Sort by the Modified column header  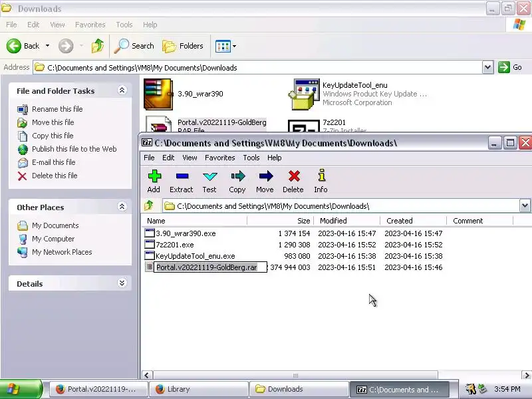(x=346, y=221)
